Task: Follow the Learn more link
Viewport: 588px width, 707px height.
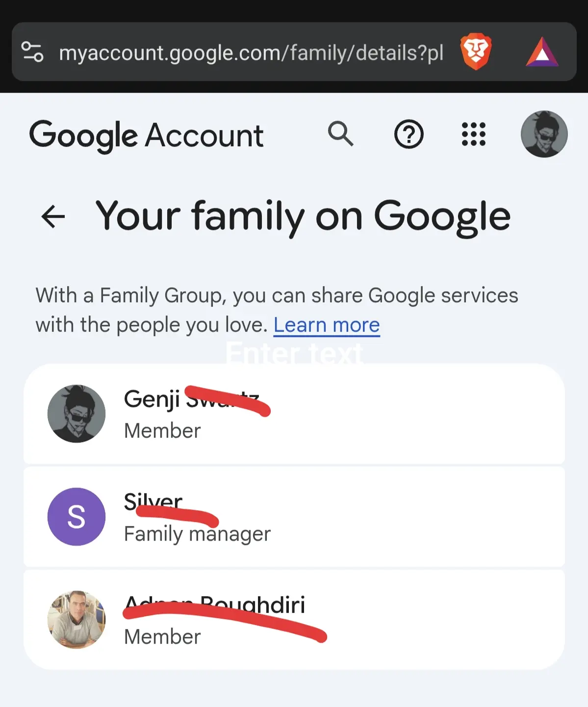Action: click(x=327, y=325)
